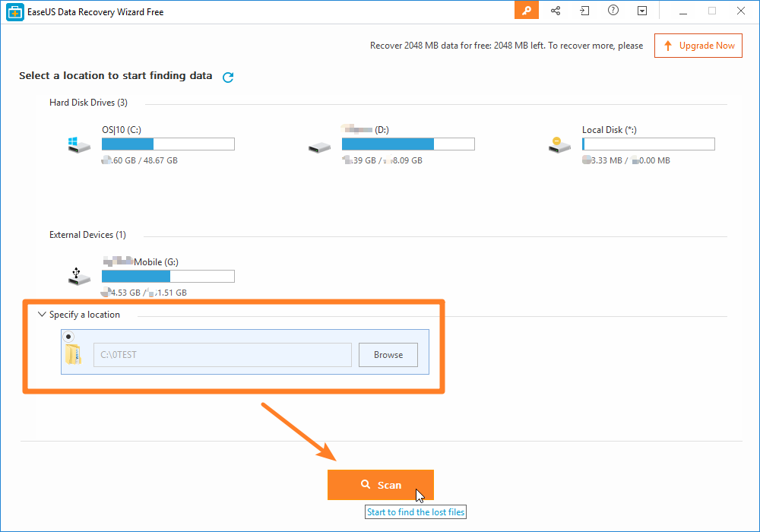Click the C:\0TEST path field
Viewport: 760px width, 532px height.
point(223,355)
